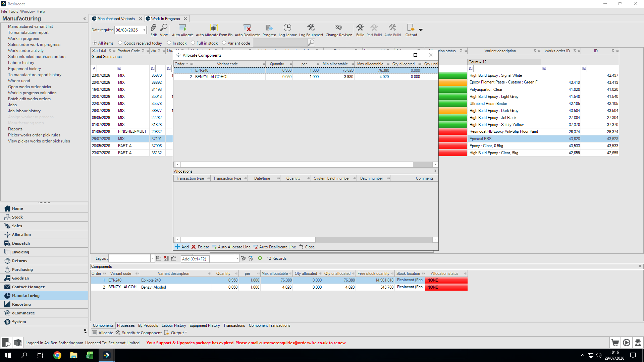Click Auto Deallocate Line button
Image resolution: width=644 pixels, height=362 pixels.
click(274, 247)
